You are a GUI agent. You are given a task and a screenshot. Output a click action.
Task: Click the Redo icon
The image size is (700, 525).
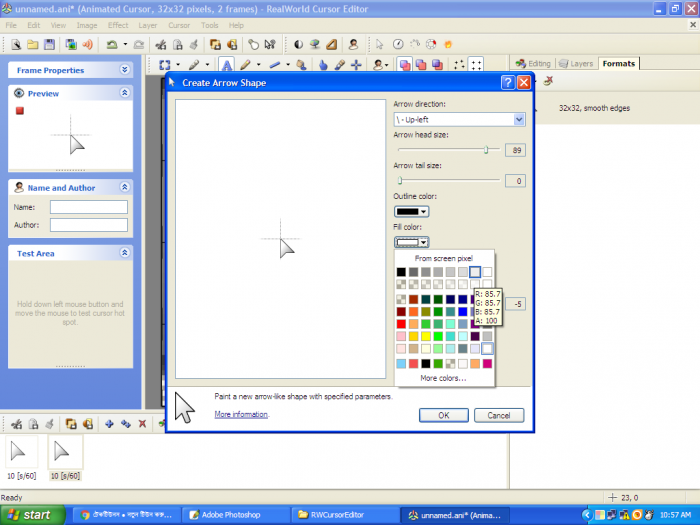tap(139, 44)
